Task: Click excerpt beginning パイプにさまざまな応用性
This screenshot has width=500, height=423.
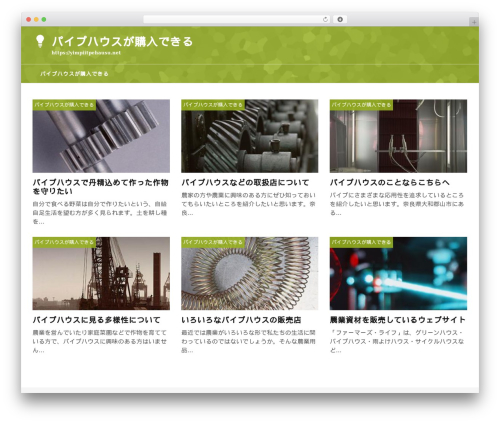Action: (397, 204)
